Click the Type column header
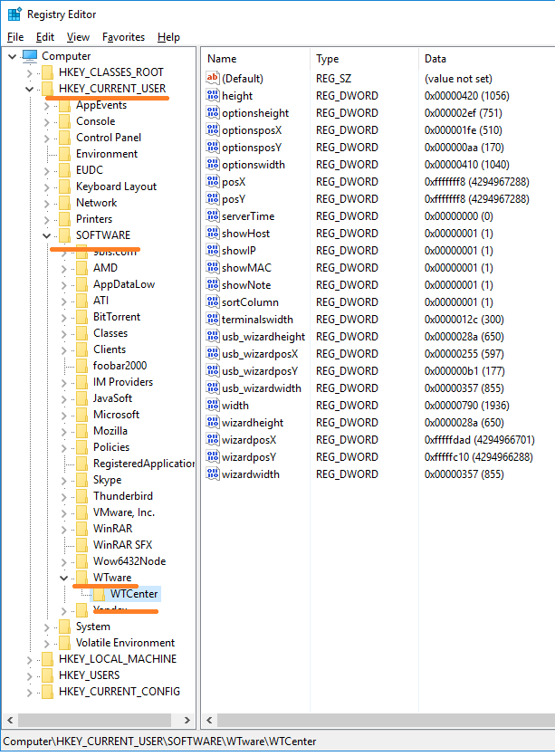 pyautogui.click(x=362, y=59)
